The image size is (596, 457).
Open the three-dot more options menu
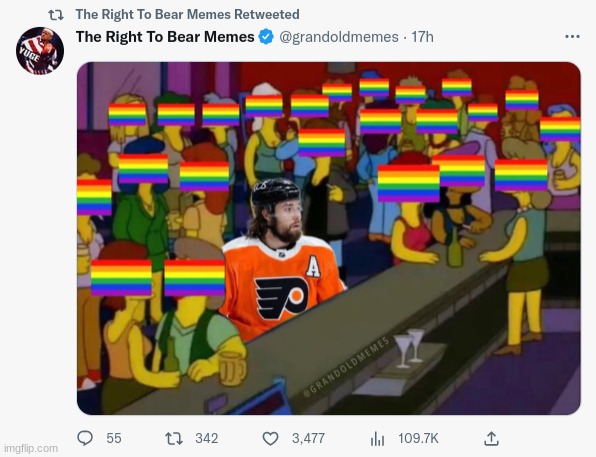pyautogui.click(x=572, y=36)
